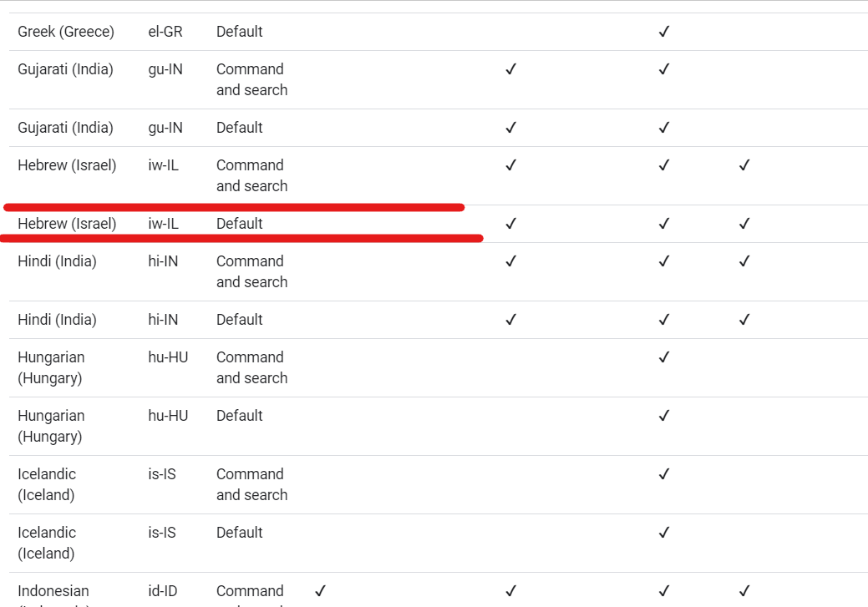This screenshot has height=607, width=868.
Task: Click the checkmark in Icelandic Command and search row
Action: click(x=664, y=474)
